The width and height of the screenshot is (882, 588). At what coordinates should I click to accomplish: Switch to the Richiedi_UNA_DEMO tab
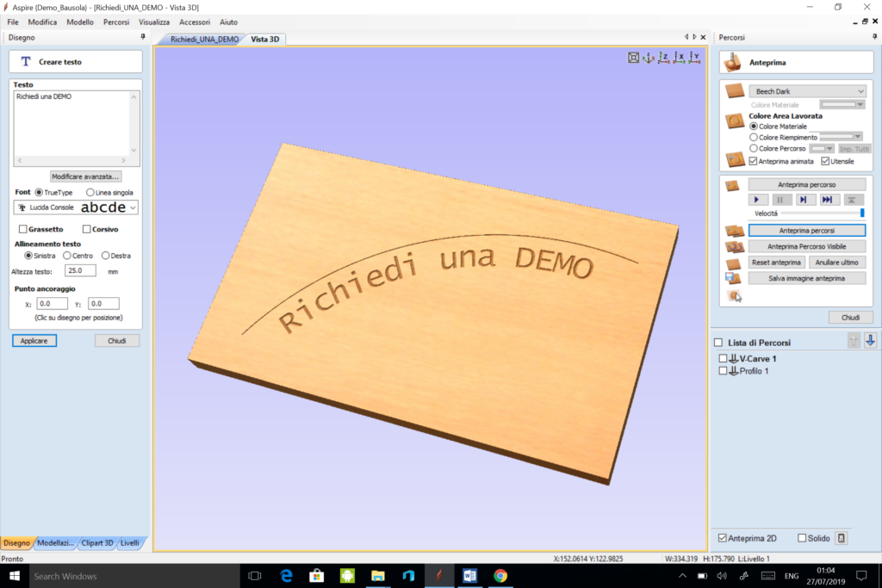click(204, 39)
